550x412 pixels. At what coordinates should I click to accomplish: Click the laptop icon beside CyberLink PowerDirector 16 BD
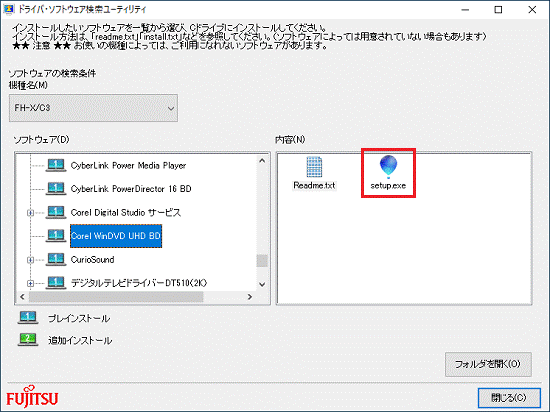(x=56, y=189)
